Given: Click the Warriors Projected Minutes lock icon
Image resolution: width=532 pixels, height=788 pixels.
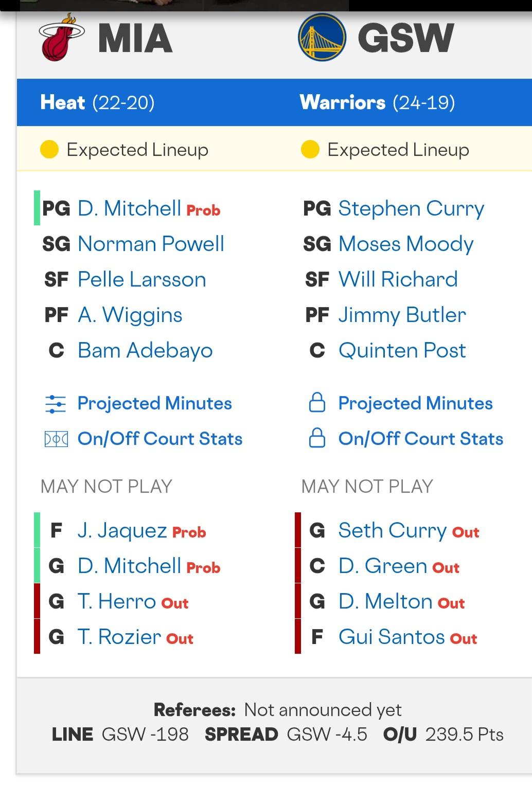Looking at the screenshot, I should [317, 403].
